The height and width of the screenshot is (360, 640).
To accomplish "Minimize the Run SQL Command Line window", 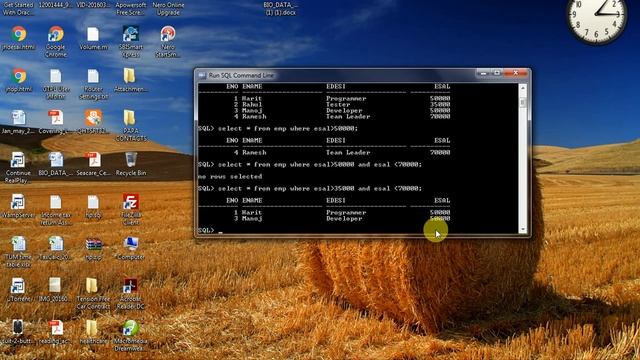I will [x=483, y=73].
